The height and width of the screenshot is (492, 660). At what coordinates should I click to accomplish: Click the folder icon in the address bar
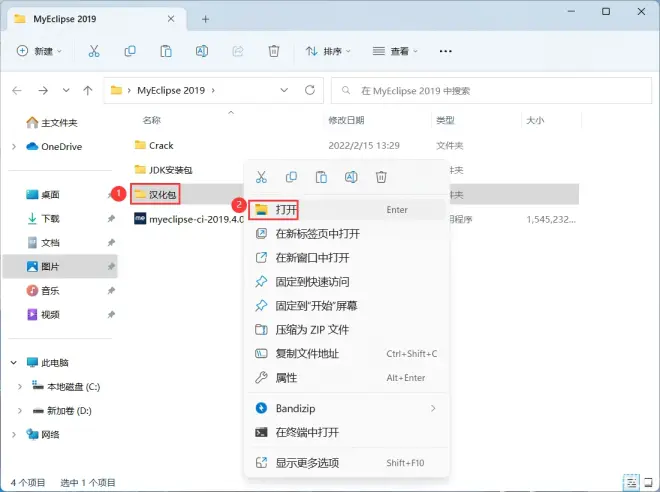pos(116,90)
